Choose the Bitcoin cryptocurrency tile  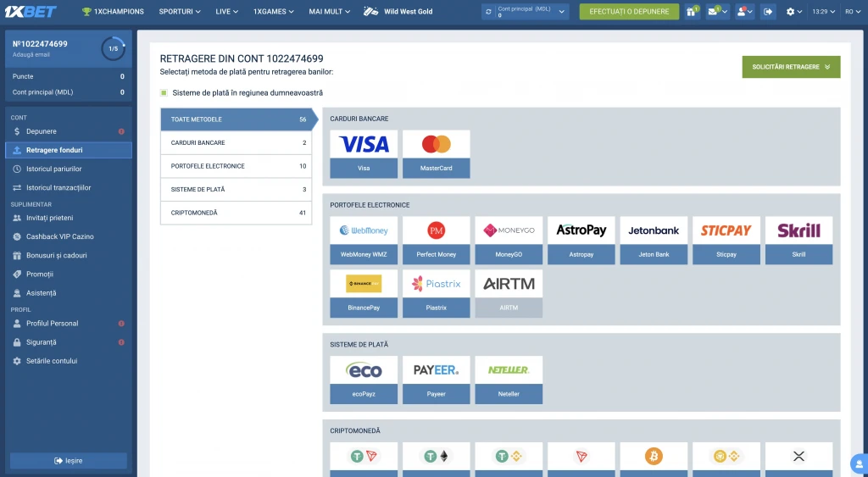coord(654,458)
